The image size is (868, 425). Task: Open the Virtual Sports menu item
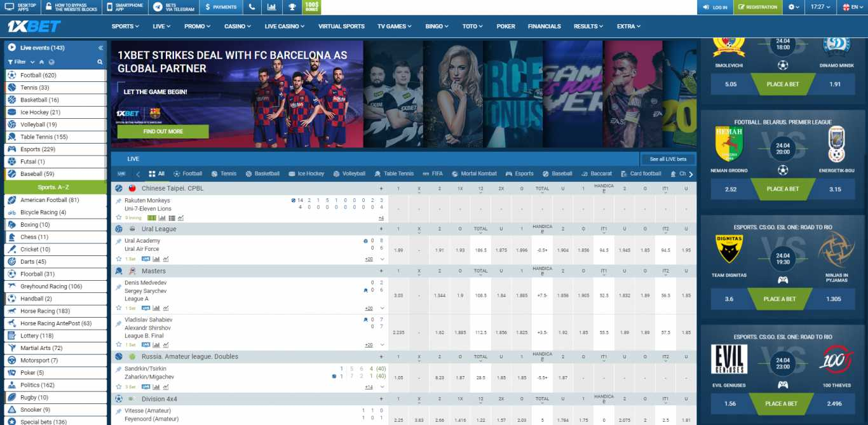pos(341,26)
